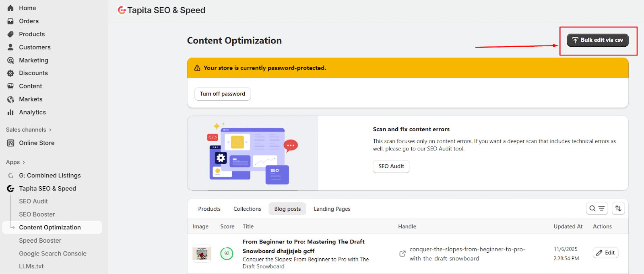Click the Markets globe icon
Image resolution: width=644 pixels, height=274 pixels.
click(x=10, y=99)
